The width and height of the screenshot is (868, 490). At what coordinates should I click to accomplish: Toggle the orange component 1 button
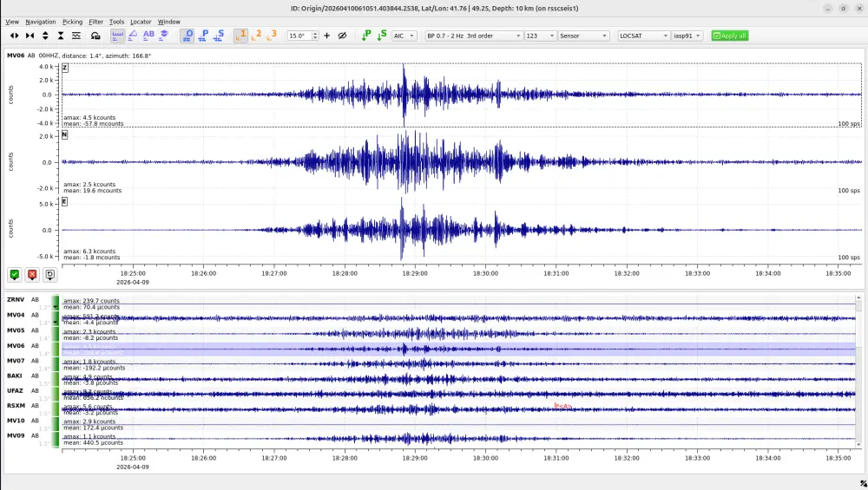(x=242, y=36)
